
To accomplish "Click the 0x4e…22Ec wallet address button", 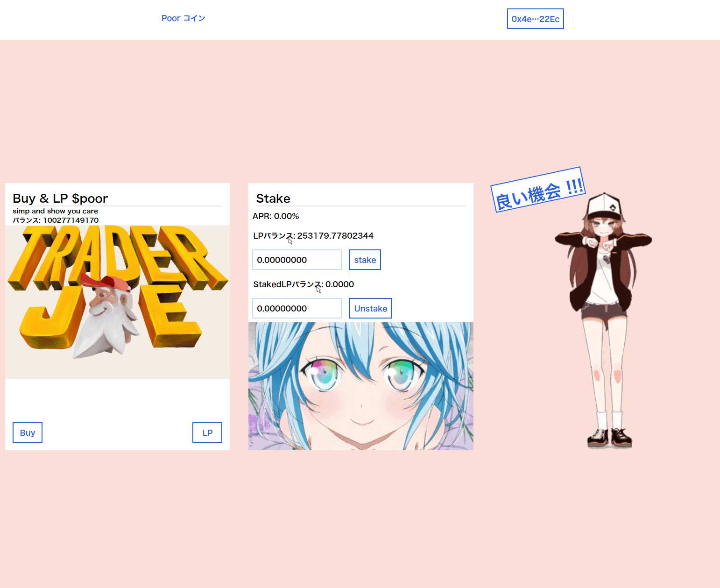I will click(x=536, y=19).
